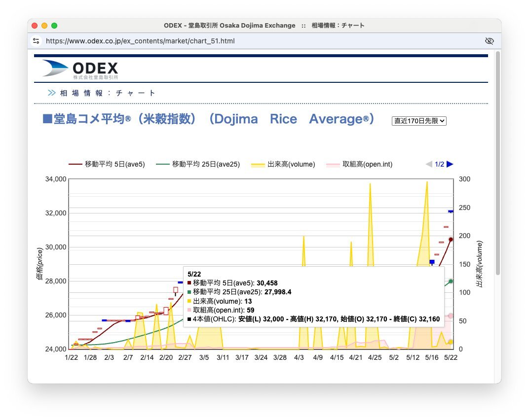Click the volume yellow data point at 5/22
Image resolution: width=529 pixels, height=420 pixels.
[x=451, y=342]
